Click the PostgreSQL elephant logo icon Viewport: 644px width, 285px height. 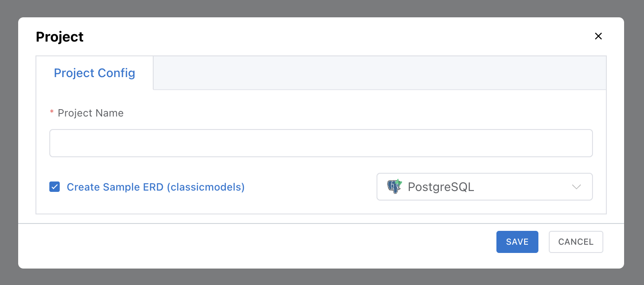394,187
